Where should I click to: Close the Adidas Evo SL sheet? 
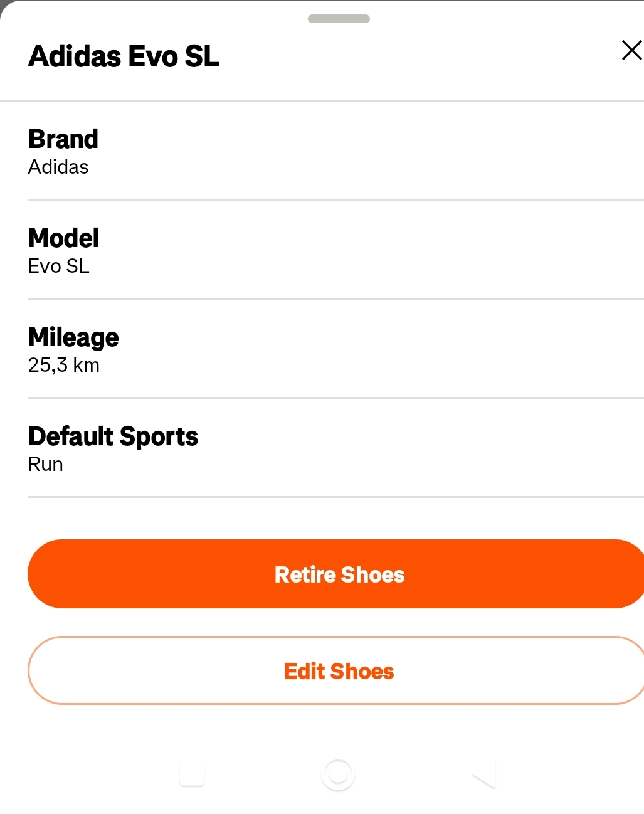631,50
